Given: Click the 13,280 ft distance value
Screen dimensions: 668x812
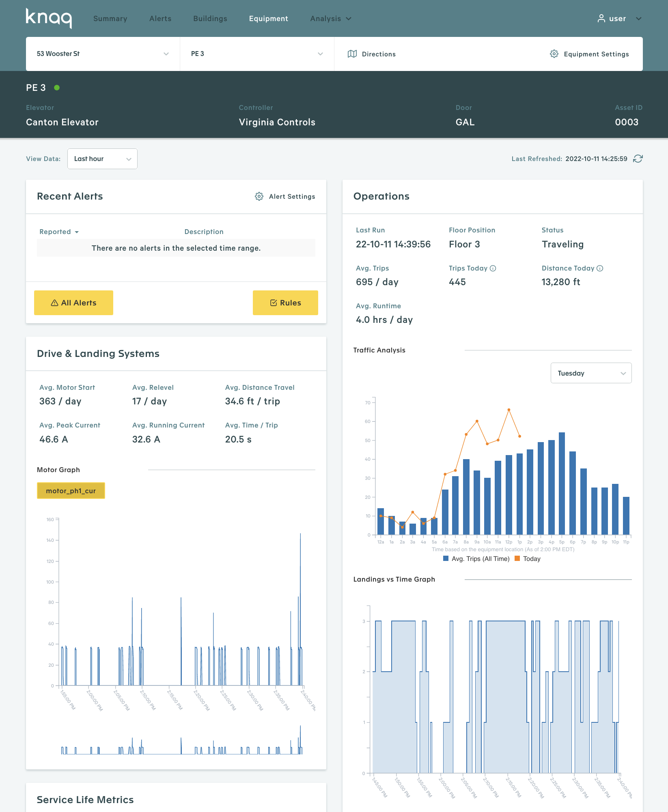Looking at the screenshot, I should pos(561,282).
